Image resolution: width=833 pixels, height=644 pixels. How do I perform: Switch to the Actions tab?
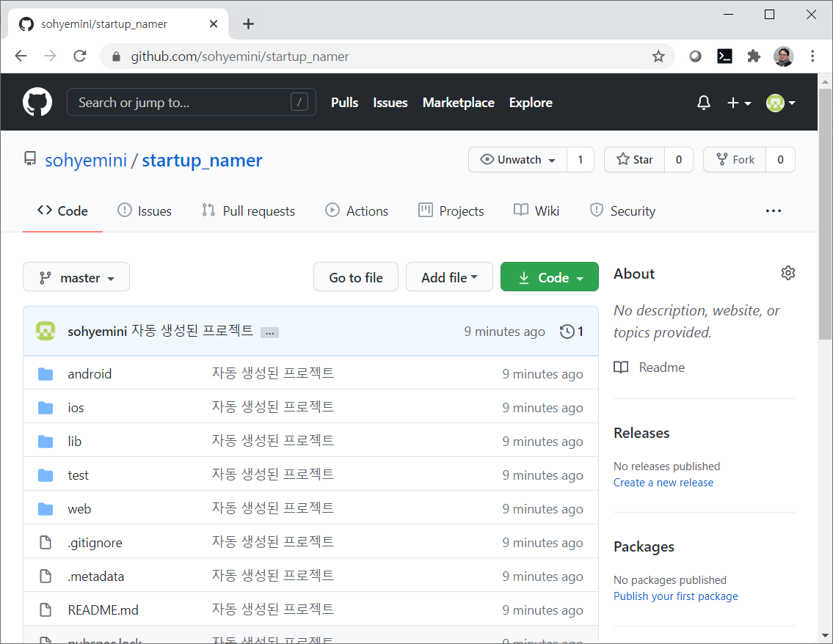[357, 211]
